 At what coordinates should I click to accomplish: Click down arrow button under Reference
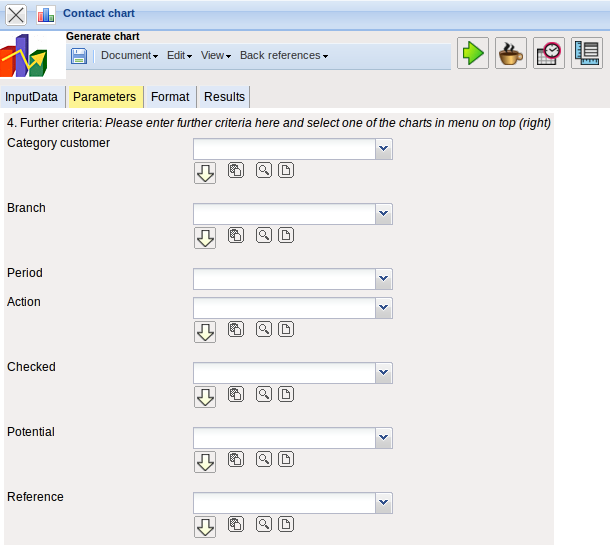pyautogui.click(x=205, y=527)
